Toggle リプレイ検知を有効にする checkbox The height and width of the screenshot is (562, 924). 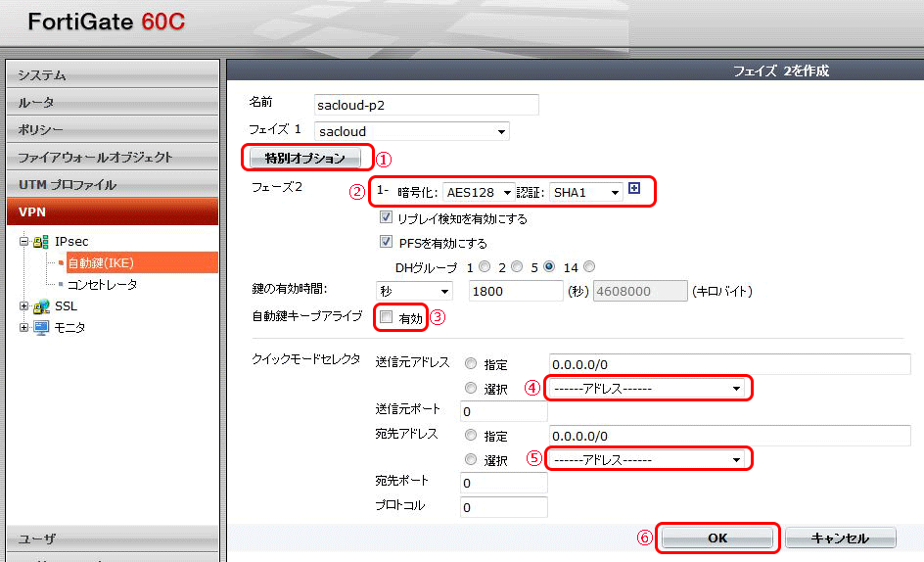coord(386,219)
